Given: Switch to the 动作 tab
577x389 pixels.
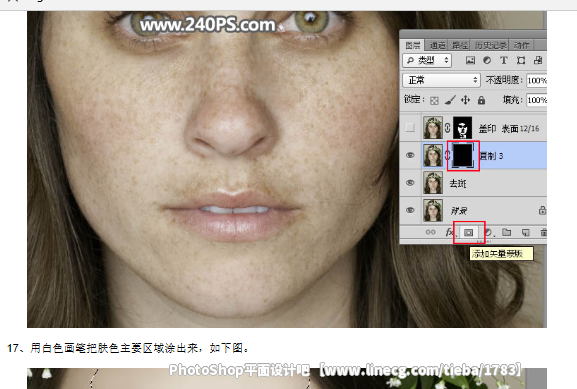Looking at the screenshot, I should [x=521, y=45].
